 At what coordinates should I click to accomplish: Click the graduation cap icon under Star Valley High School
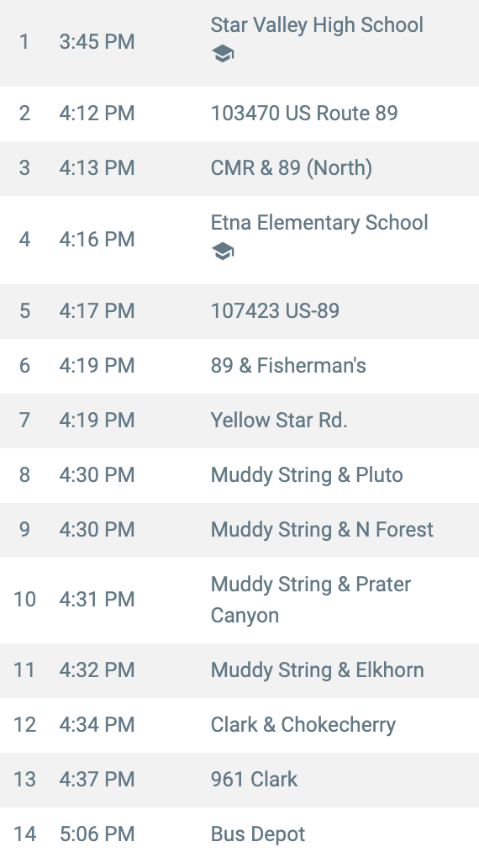223,54
